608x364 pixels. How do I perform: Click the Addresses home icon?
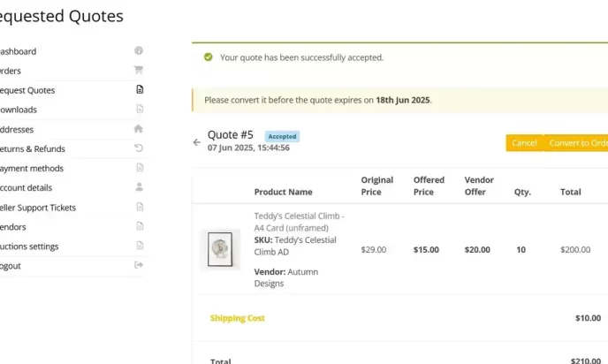tap(139, 129)
